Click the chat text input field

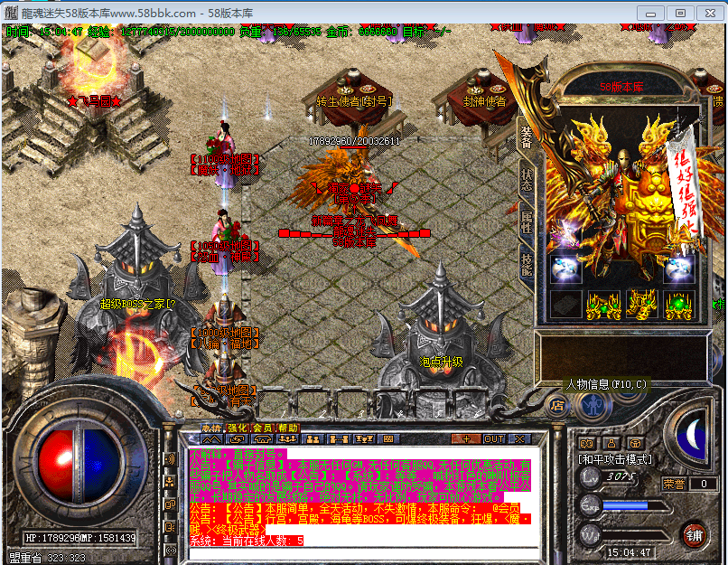click(x=361, y=551)
